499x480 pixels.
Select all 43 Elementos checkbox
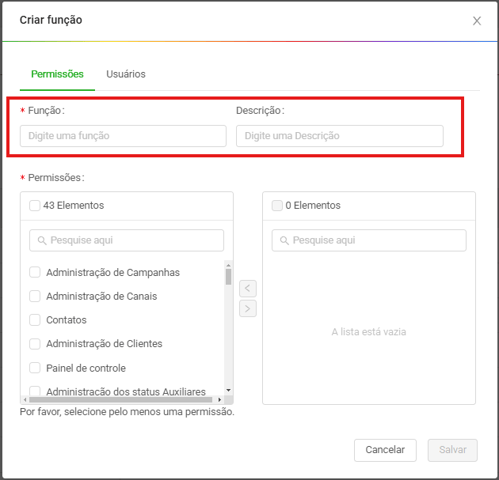point(35,205)
